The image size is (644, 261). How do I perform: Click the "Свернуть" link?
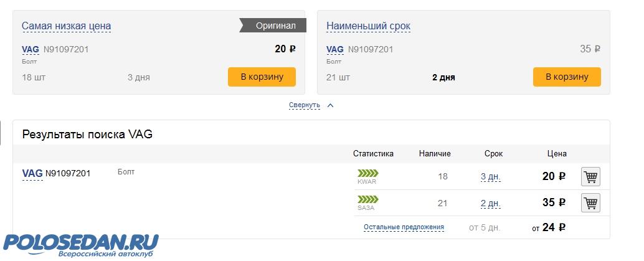pos(305,105)
